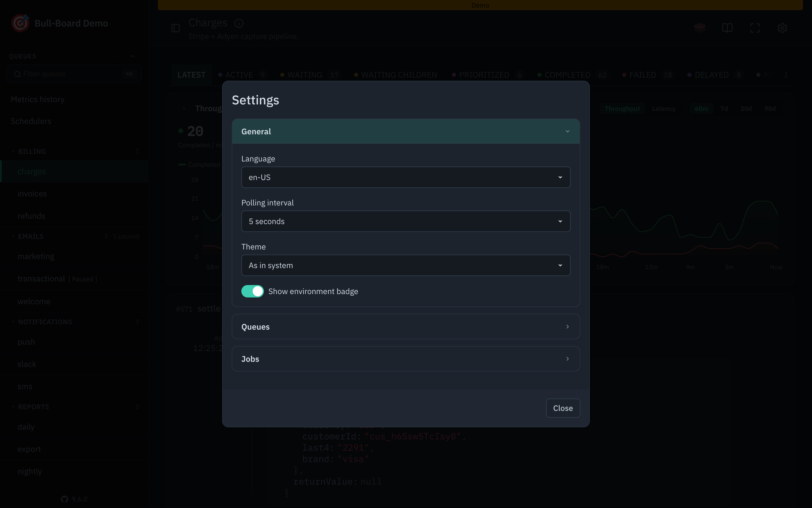Select the Throughput chart mode
Image resolution: width=812 pixels, height=508 pixels.
pos(622,109)
